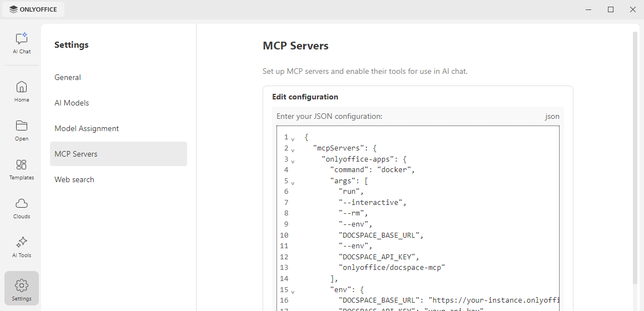Switch to Model Assignment settings
The image size is (644, 311).
(x=118, y=128)
